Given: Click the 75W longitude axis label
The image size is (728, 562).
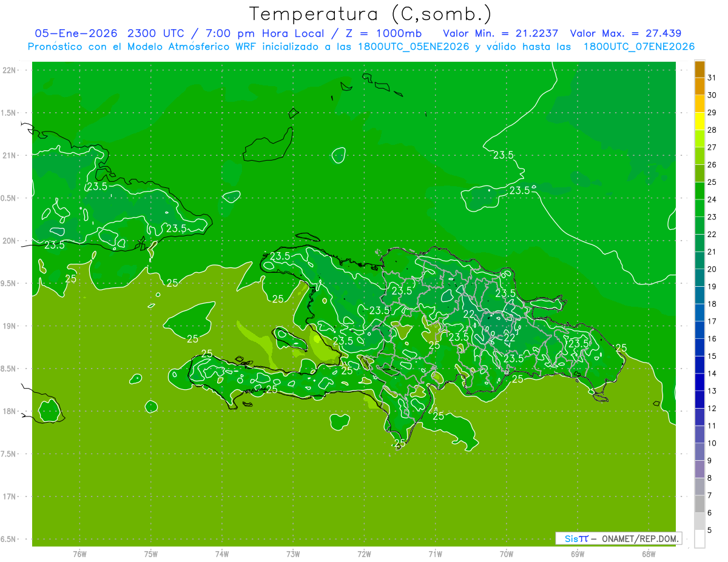Looking at the screenshot, I should [x=151, y=554].
